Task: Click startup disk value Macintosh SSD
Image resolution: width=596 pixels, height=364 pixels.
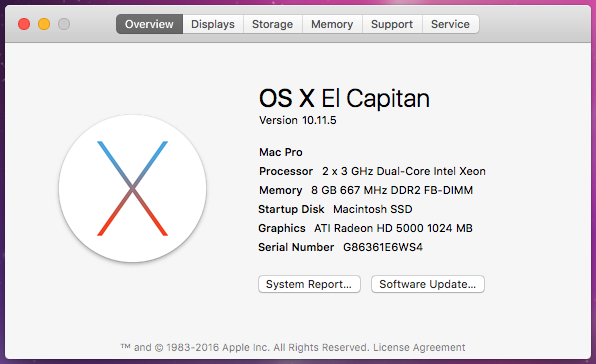Action: point(372,209)
